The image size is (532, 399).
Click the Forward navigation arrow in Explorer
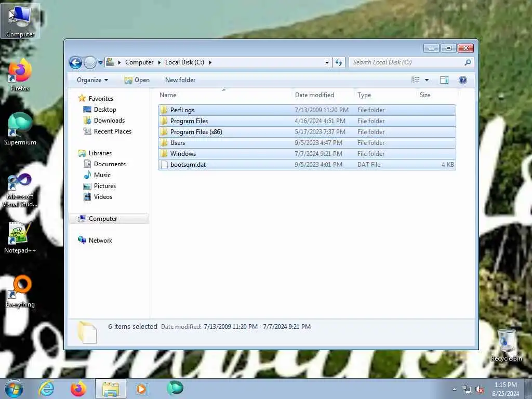coord(90,62)
